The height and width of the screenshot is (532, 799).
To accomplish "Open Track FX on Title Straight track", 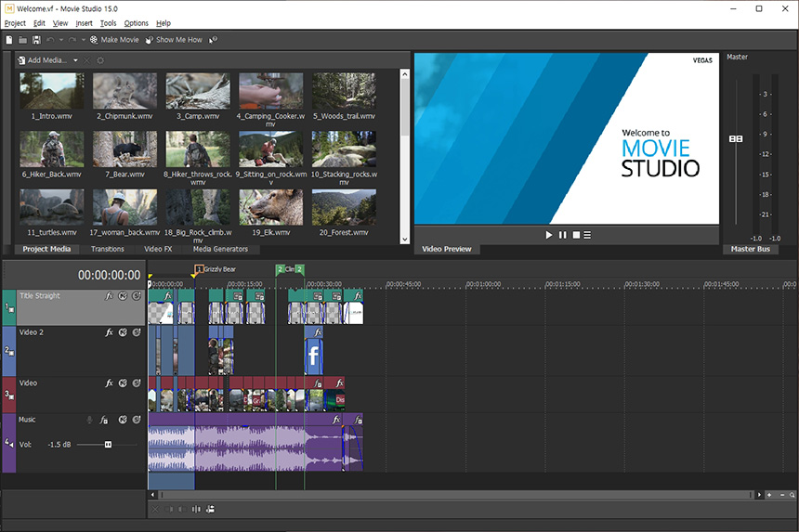I will coord(109,296).
